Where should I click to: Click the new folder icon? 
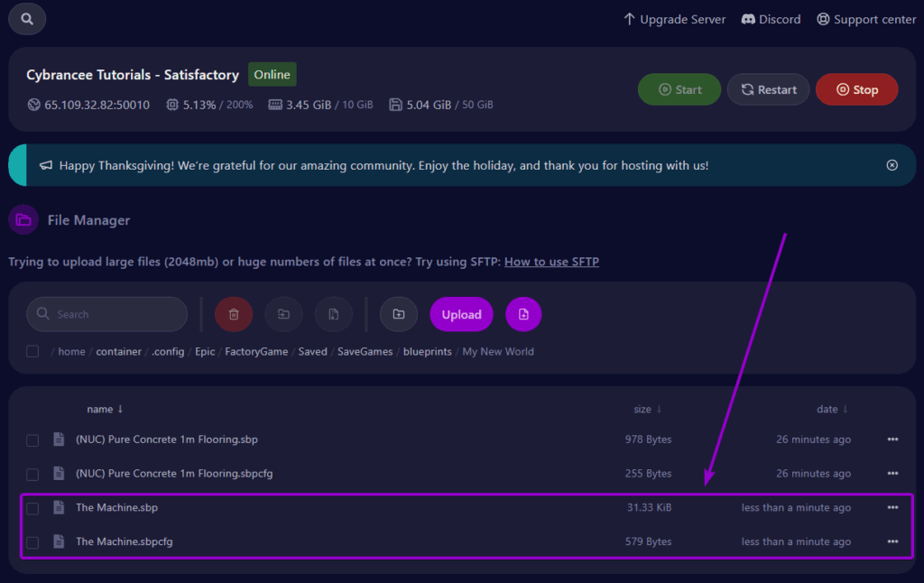398,314
